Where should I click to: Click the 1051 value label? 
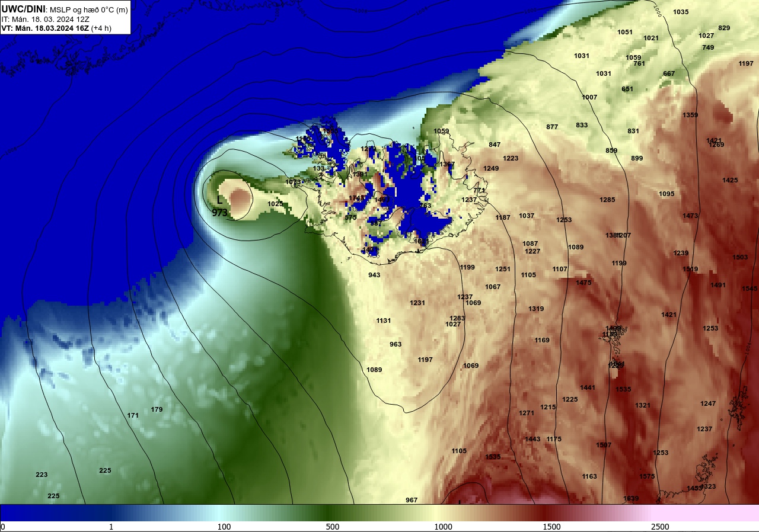coord(625,32)
